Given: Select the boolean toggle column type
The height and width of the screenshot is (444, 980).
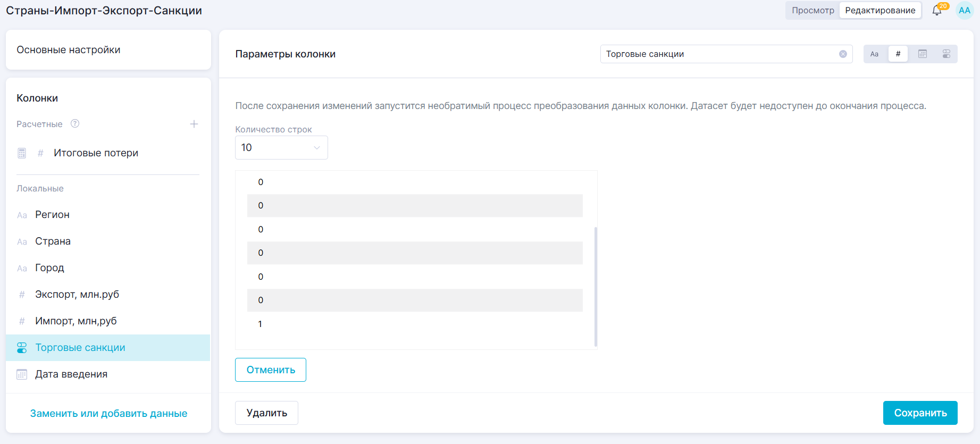Looking at the screenshot, I should click(x=946, y=54).
